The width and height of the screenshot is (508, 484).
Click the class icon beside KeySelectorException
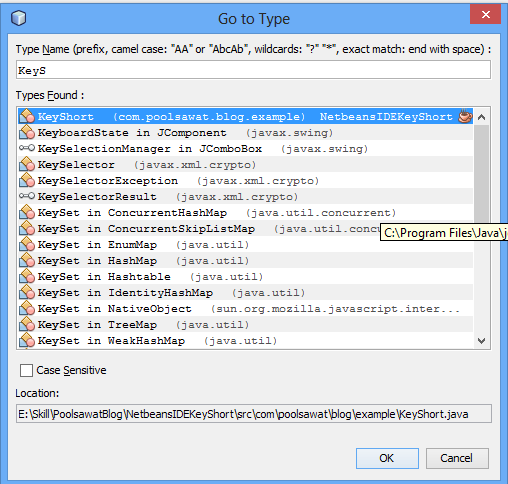pos(27,180)
